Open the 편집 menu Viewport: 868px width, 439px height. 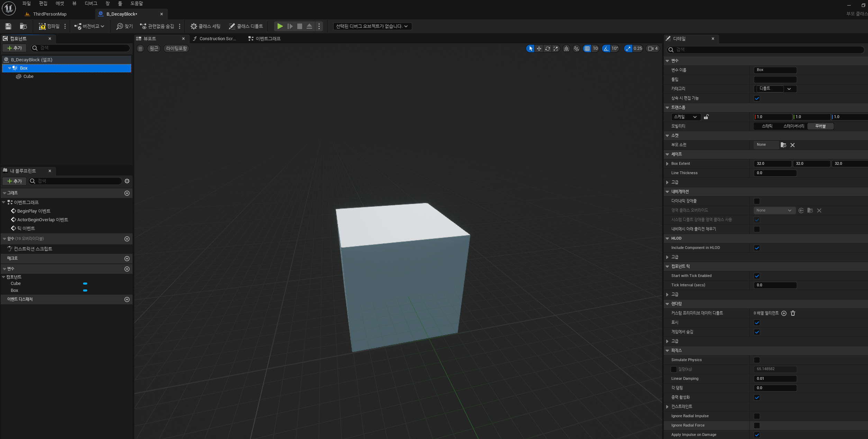click(43, 3)
